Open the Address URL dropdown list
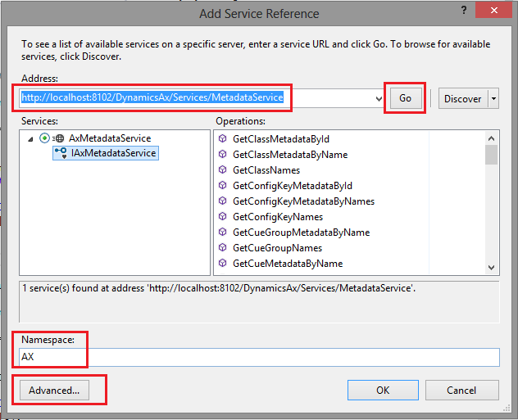Screen dimensions: 518x420 [x=379, y=98]
